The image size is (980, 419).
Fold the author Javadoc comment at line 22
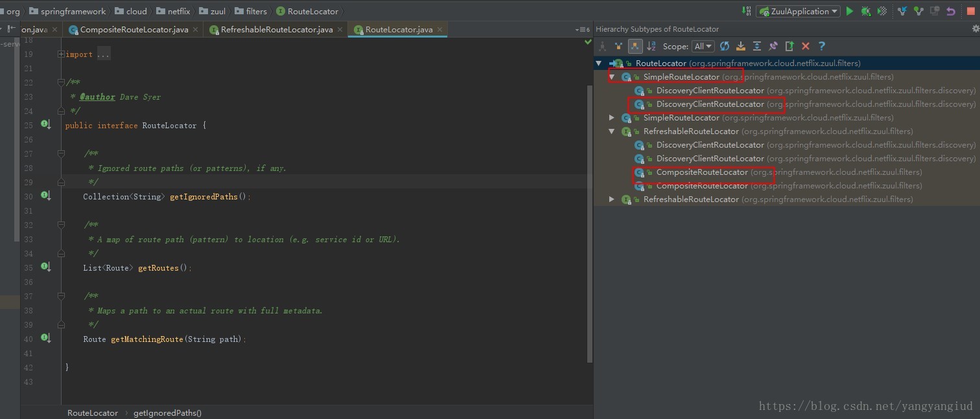[61, 82]
